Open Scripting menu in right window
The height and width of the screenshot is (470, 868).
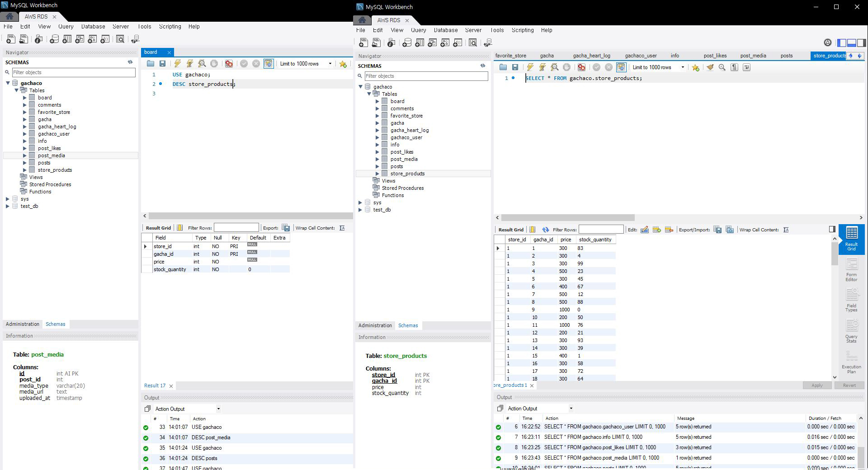pyautogui.click(x=523, y=30)
